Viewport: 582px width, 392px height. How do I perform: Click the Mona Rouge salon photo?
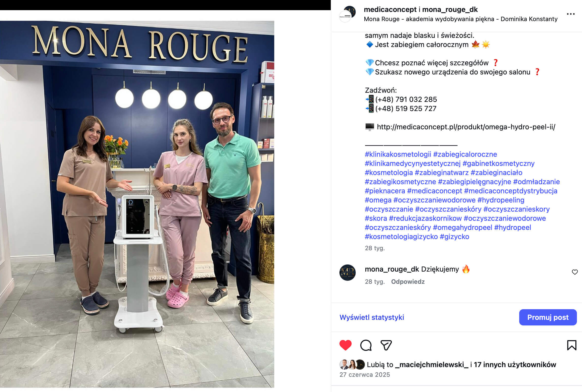pos(137,204)
